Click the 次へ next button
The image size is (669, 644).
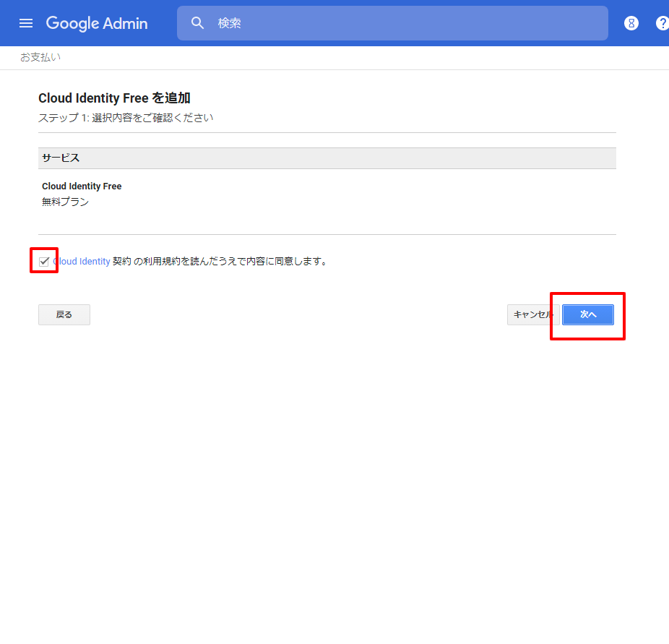point(588,314)
